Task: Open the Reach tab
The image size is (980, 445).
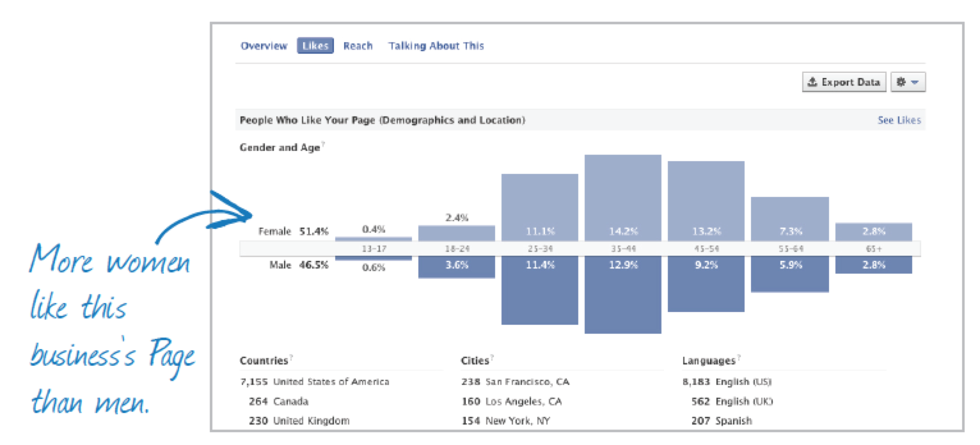Action: [x=358, y=46]
